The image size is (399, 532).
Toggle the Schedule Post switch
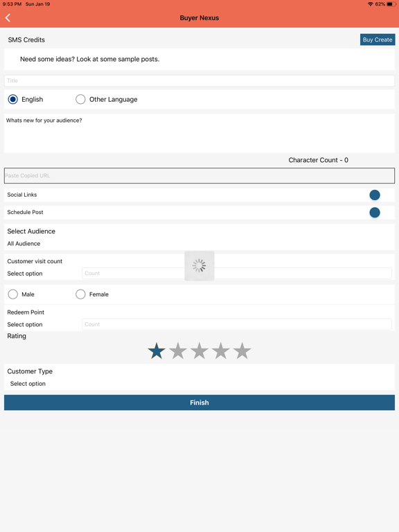(375, 213)
